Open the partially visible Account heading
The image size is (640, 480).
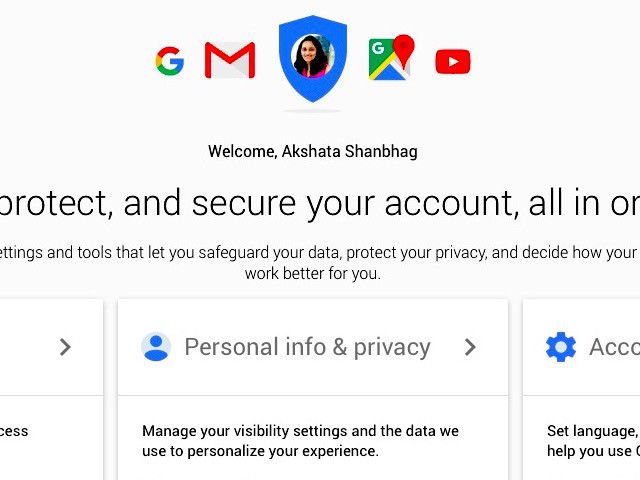coord(614,347)
